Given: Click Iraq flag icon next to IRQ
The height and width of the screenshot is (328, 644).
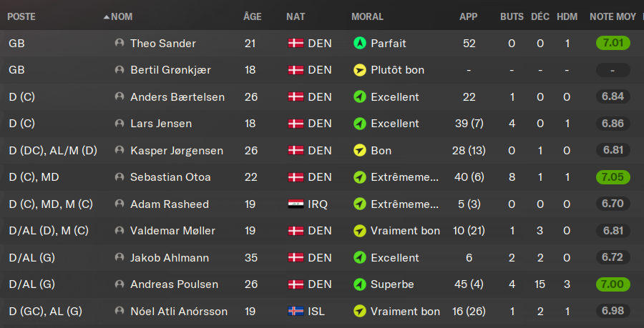Looking at the screenshot, I should tap(296, 204).
